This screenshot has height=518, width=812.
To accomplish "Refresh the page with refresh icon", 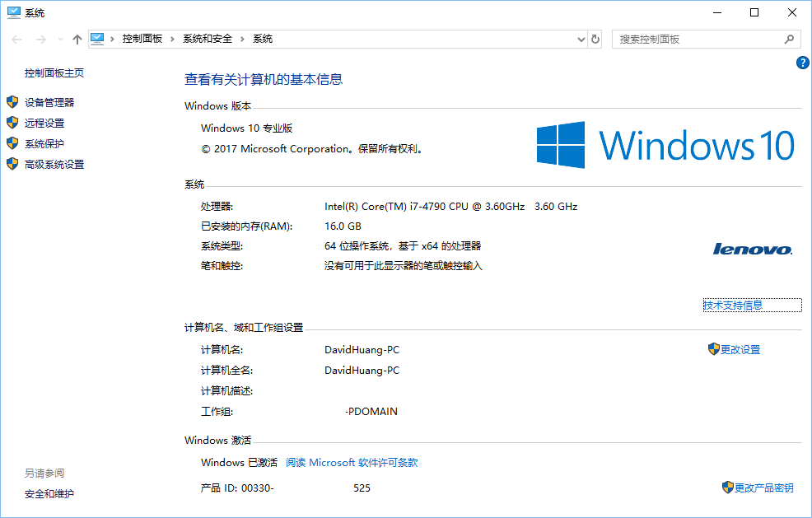I will pos(595,40).
